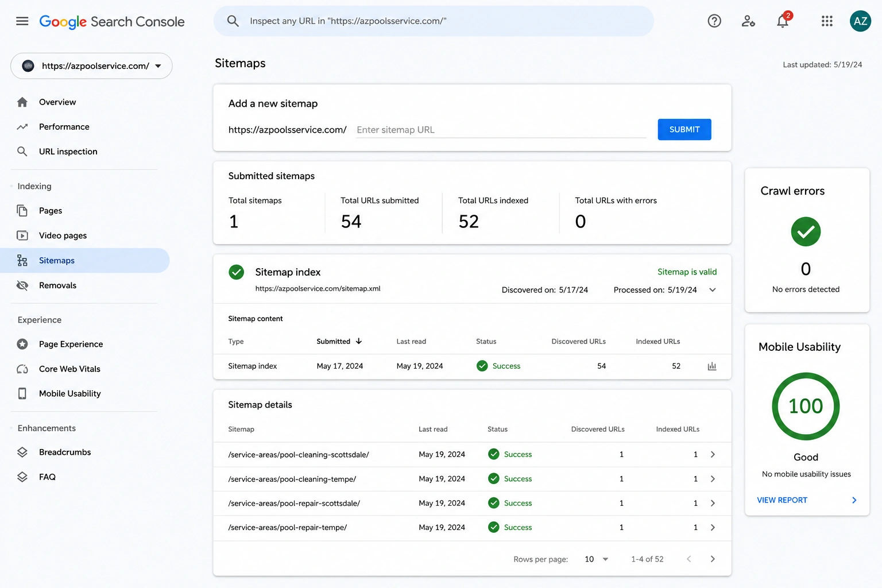This screenshot has height=588, width=882.
Task: Click the Mobile Usability phone icon
Action: tap(22, 393)
